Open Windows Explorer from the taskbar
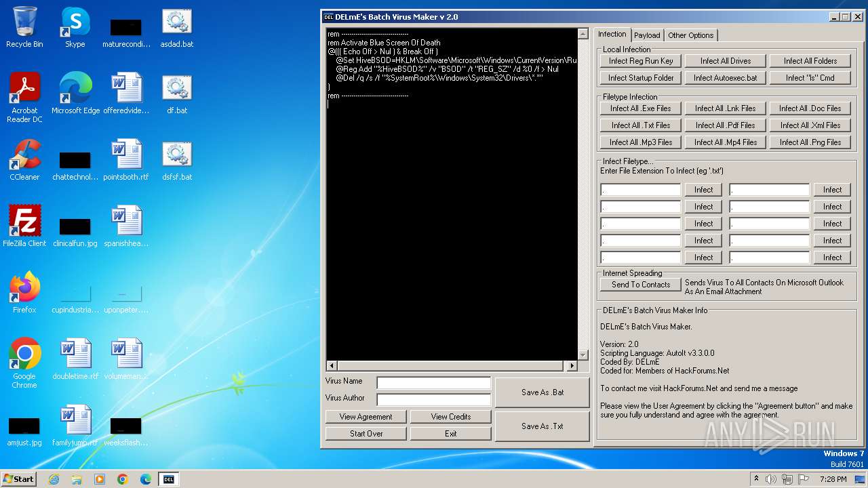This screenshot has height=488, width=868. [x=77, y=479]
